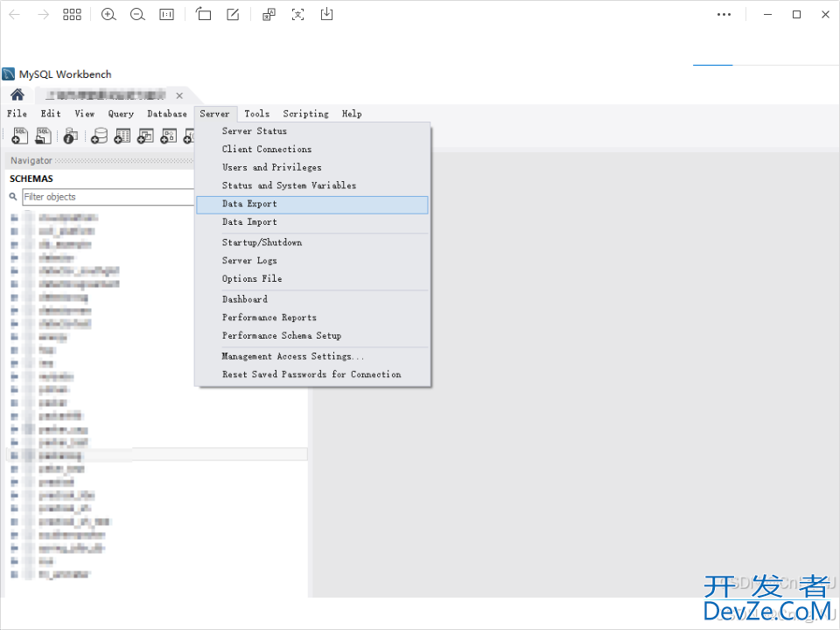This screenshot has height=630, width=840.
Task: Open Server Logs from the menu
Action: click(312, 261)
